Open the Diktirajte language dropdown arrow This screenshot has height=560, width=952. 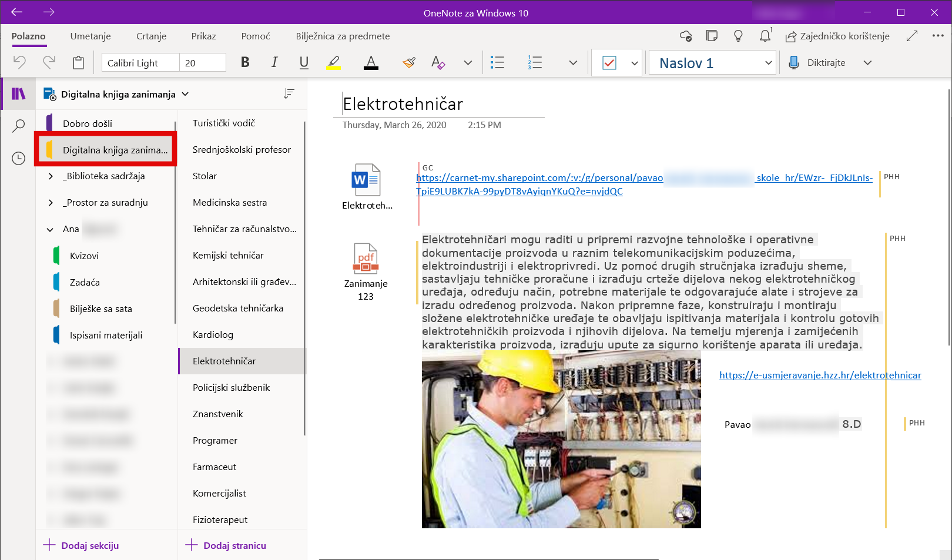[867, 63]
